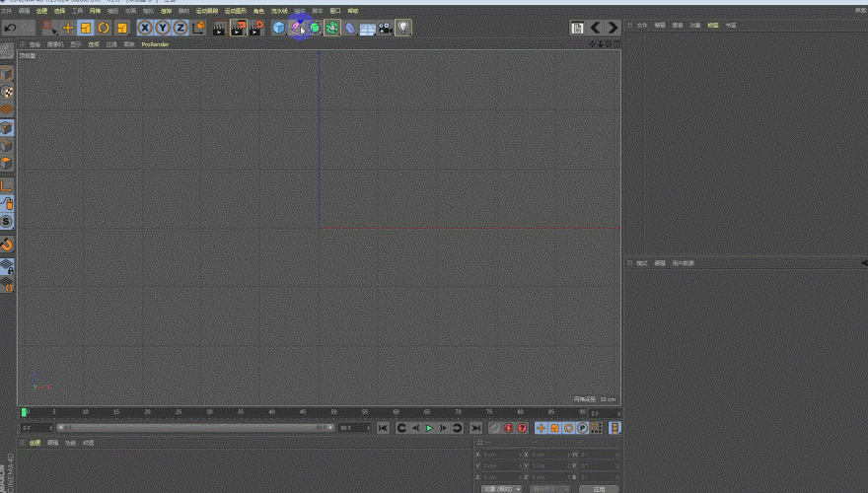
Task: Expand Coordinate Manager grip menu icon
Action: tap(480, 443)
